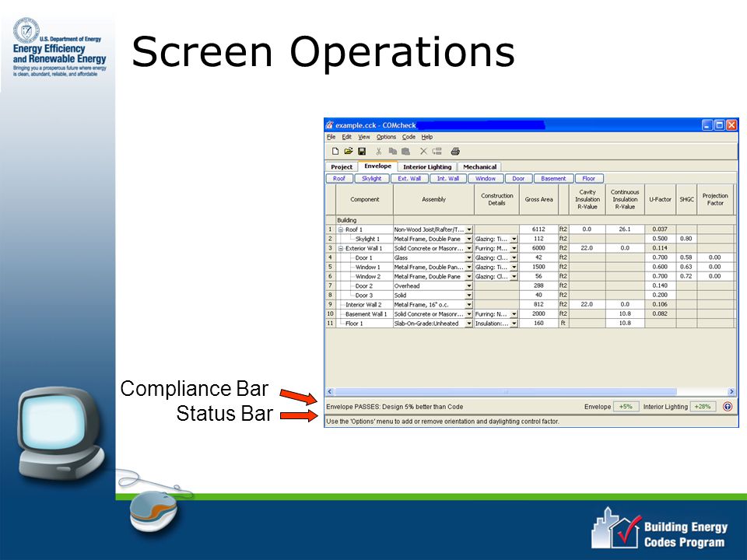Click 'Envelope PASSES: Design 5% better than Code'
747x560 pixels.
(395, 407)
